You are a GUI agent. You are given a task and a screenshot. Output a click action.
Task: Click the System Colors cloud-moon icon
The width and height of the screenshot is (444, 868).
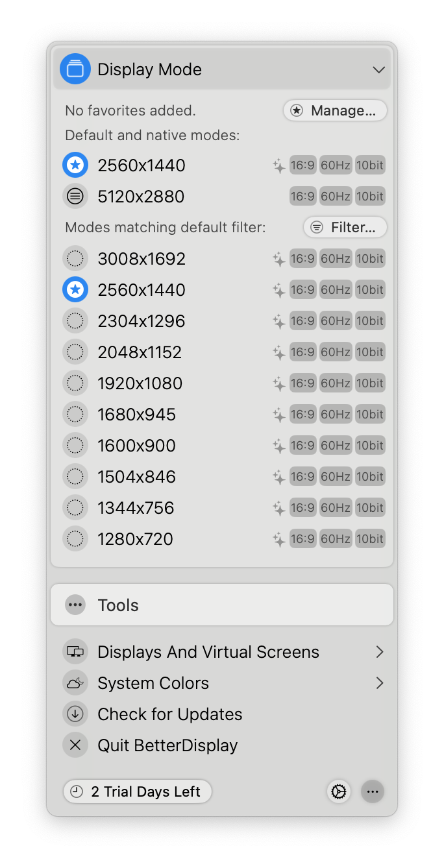tap(75, 683)
